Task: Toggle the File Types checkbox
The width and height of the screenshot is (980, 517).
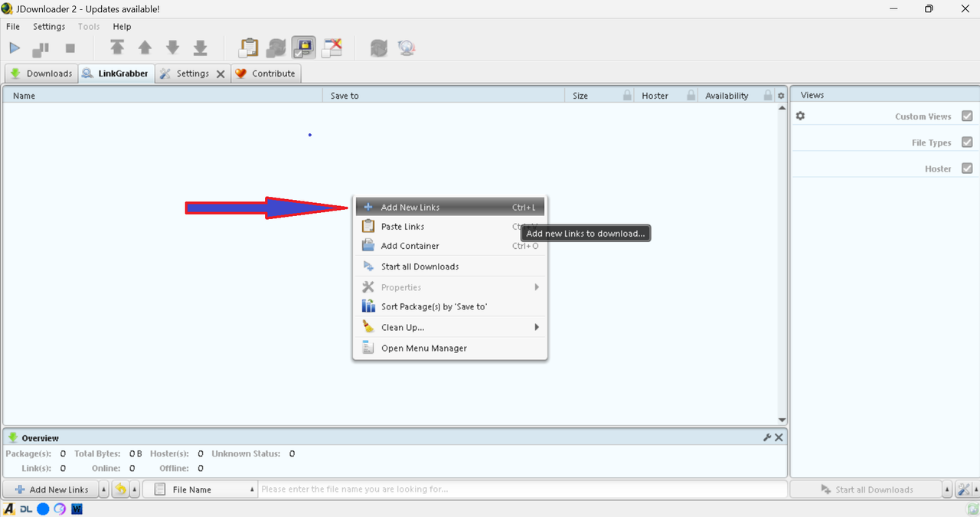Action: point(967,142)
